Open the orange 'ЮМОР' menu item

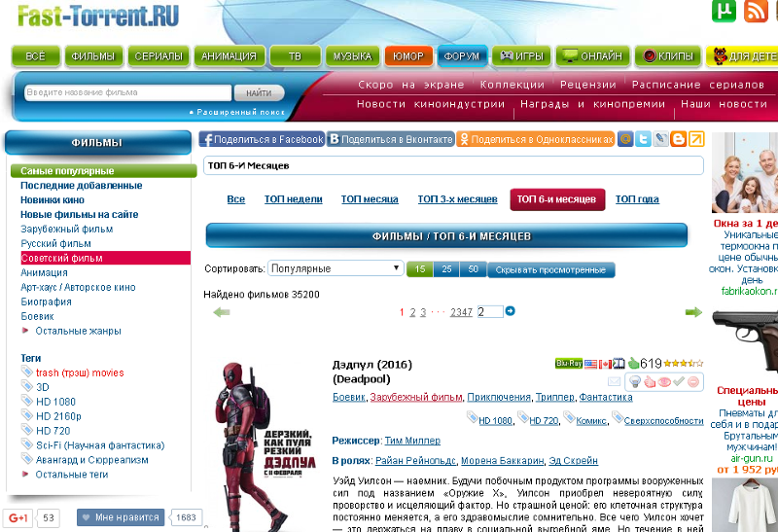coord(408,56)
